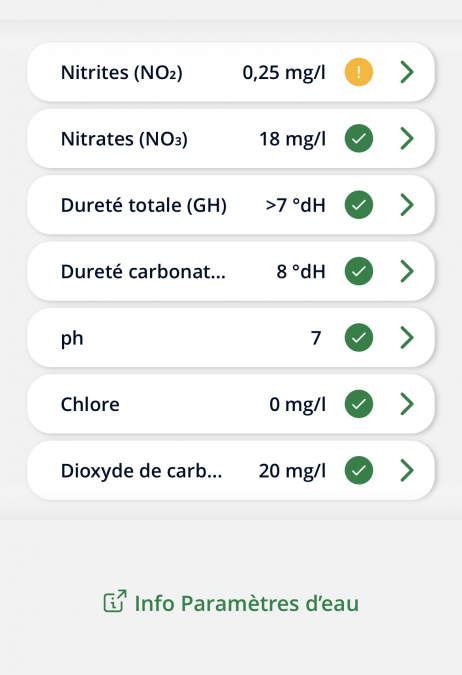462x675 pixels.
Task: Click the external info icon at bottom
Action: click(115, 601)
